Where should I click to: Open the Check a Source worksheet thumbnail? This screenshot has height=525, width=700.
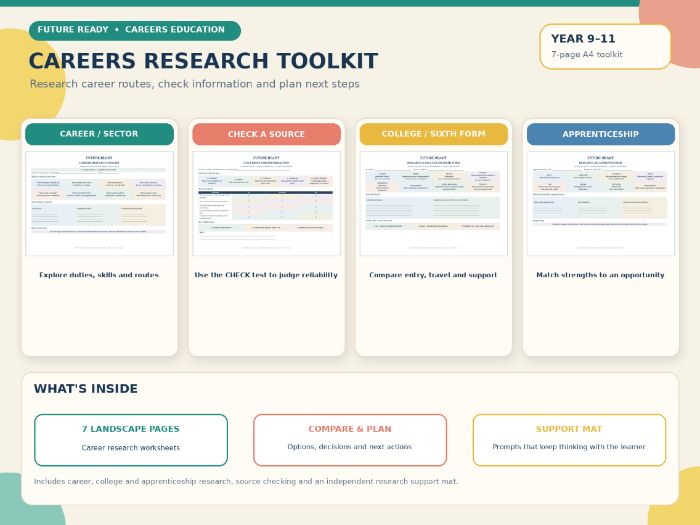pyautogui.click(x=267, y=204)
